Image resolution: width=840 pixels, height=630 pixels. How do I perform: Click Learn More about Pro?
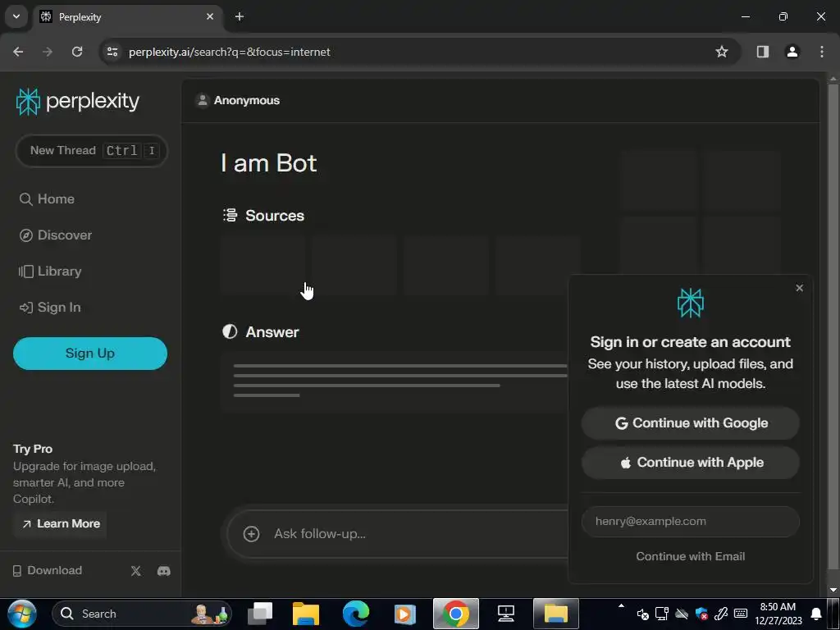pyautogui.click(x=61, y=524)
